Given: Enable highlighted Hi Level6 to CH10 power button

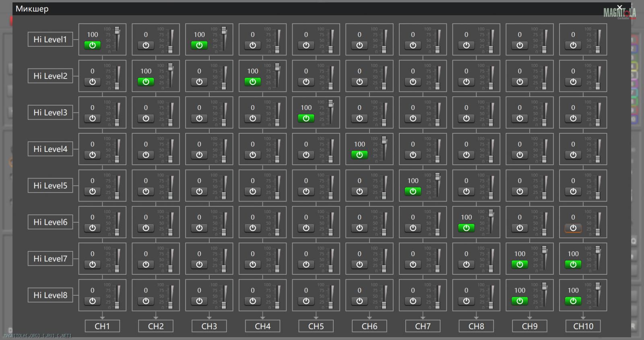Looking at the screenshot, I should [573, 228].
